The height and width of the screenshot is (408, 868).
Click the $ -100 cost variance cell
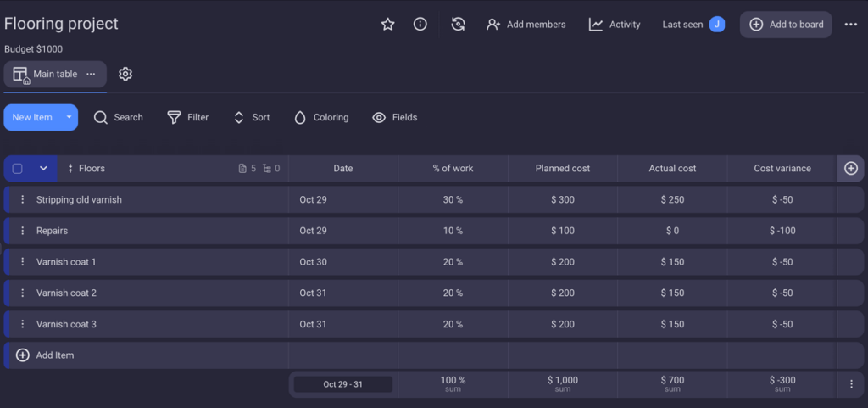782,231
